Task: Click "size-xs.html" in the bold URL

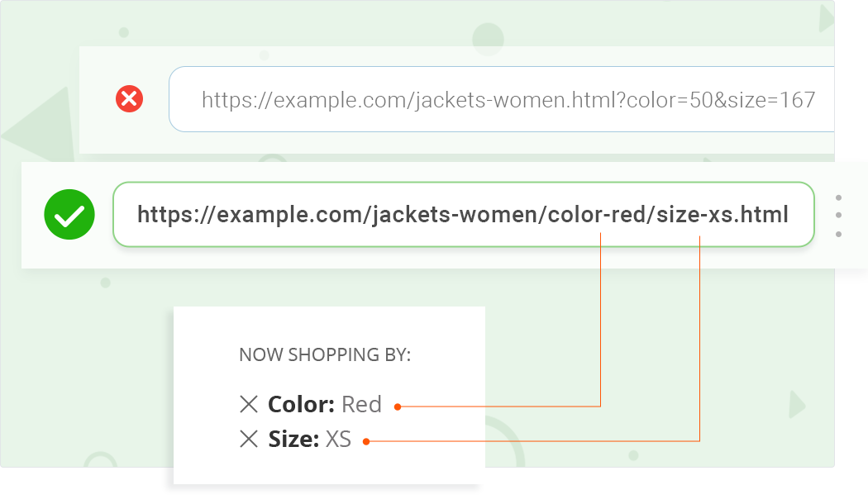Action: click(725, 216)
